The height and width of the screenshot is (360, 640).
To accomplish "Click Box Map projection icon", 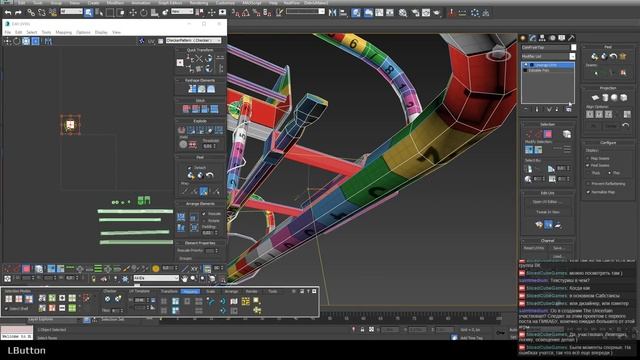I will coord(624,98).
